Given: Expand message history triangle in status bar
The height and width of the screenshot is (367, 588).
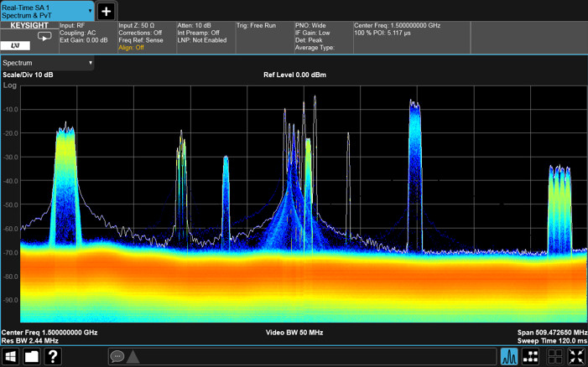Looking at the screenshot, I should (133, 357).
